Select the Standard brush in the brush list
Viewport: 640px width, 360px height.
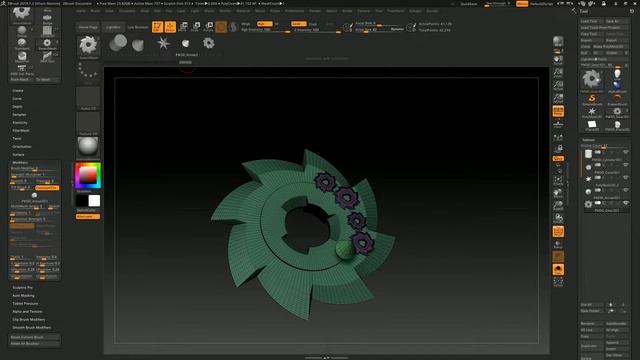(22, 43)
